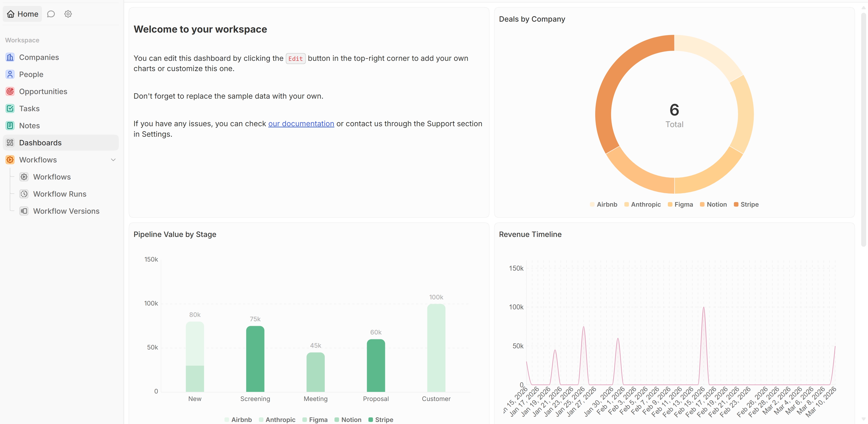Click the Tasks checkmark icon

[x=10, y=108]
